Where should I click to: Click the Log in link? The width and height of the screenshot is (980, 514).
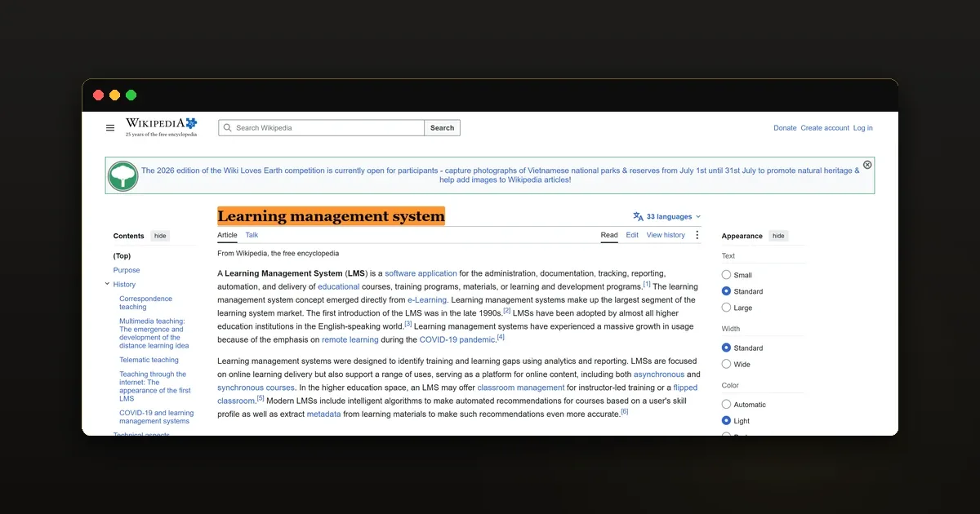point(862,128)
